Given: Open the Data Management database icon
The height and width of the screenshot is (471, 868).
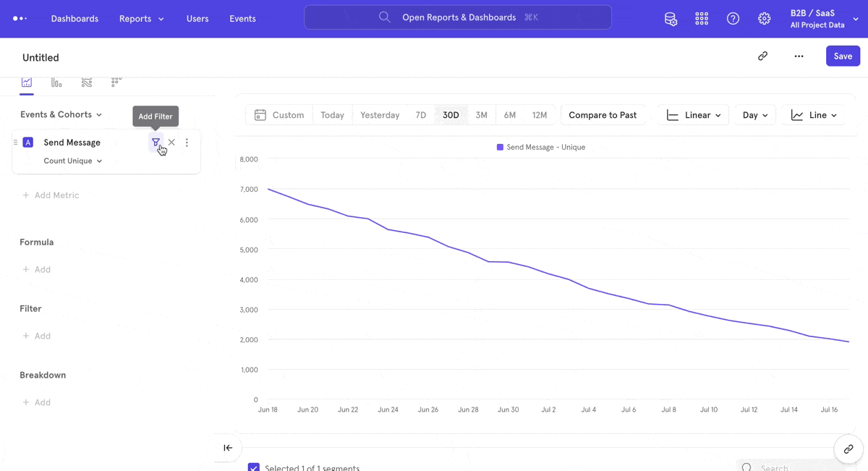Looking at the screenshot, I should coord(671,19).
